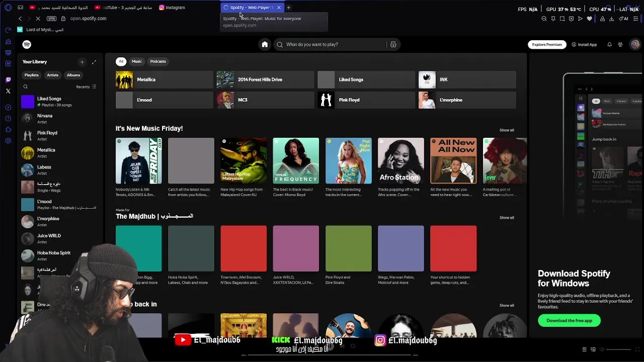Select the All filter chip
The image size is (644, 362).
(121, 61)
